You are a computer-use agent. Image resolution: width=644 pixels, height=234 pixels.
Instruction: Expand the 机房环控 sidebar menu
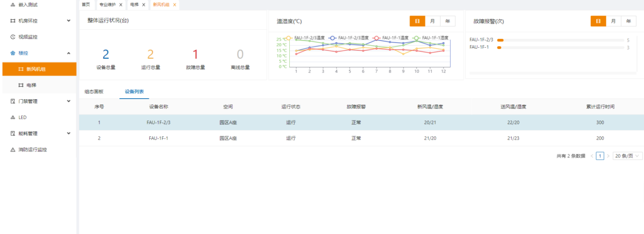pos(69,21)
